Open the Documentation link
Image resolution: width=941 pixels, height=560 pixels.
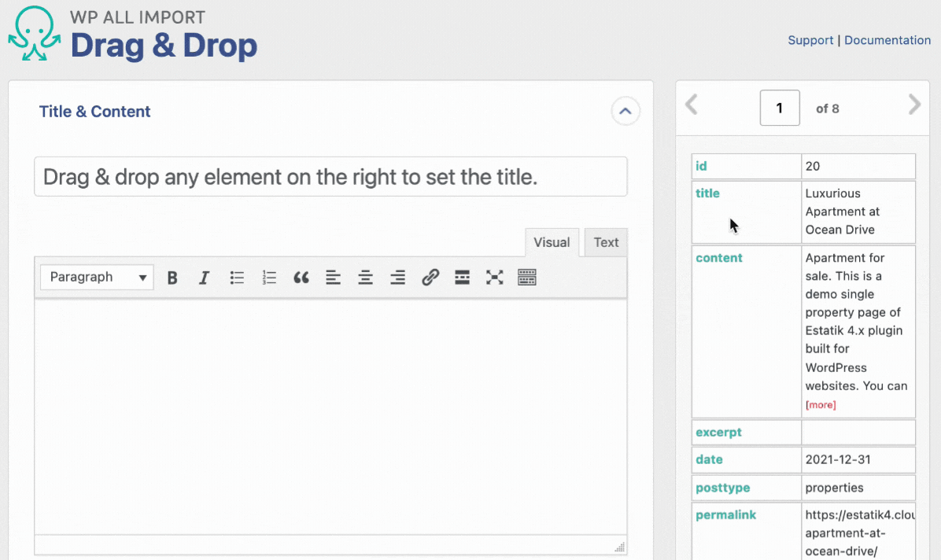[x=887, y=40]
